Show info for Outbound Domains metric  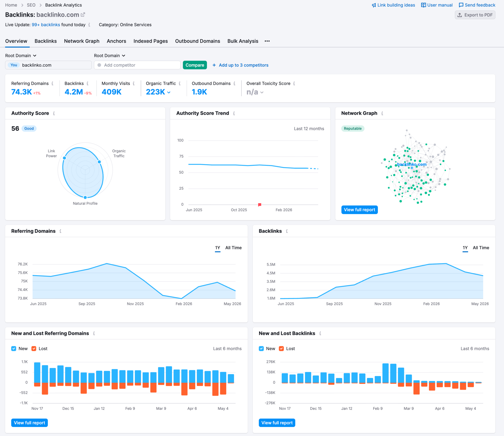[x=234, y=84]
